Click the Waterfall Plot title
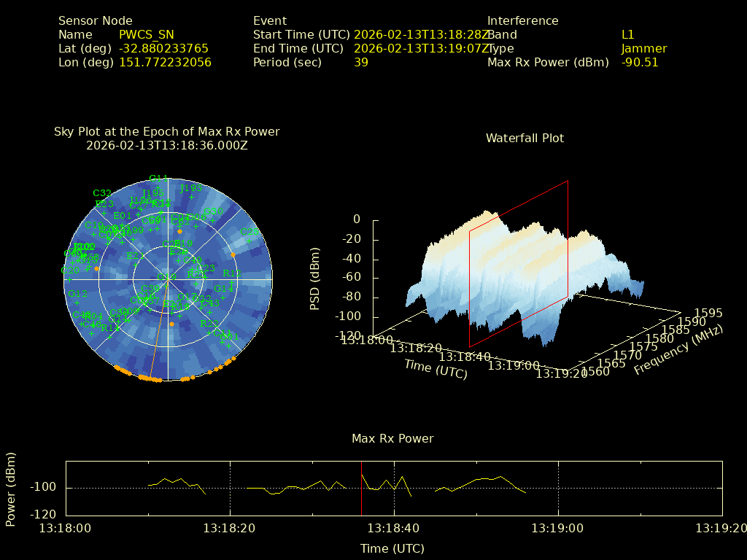Viewport: 747px width, 560px height. point(525,138)
